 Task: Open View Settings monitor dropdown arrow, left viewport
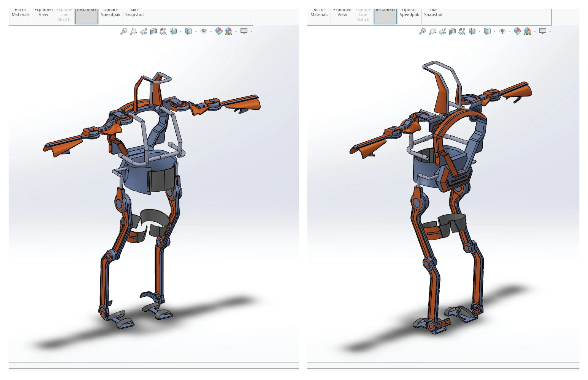[x=251, y=31]
